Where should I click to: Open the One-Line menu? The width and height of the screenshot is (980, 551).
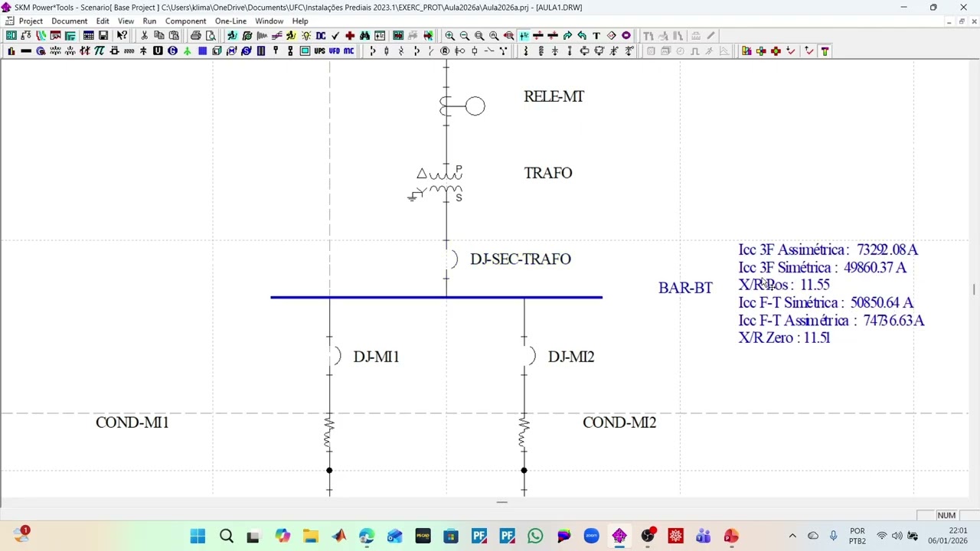[230, 21]
